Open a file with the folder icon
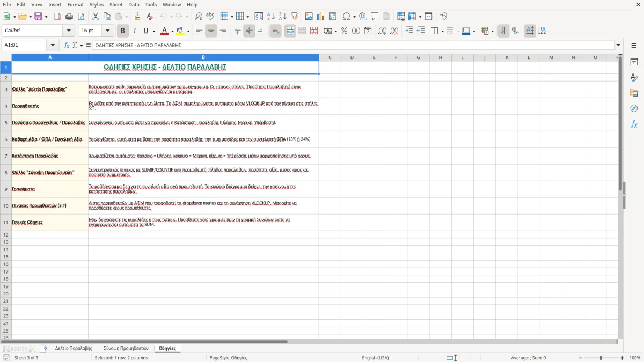This screenshot has width=644, height=362. click(x=22, y=17)
